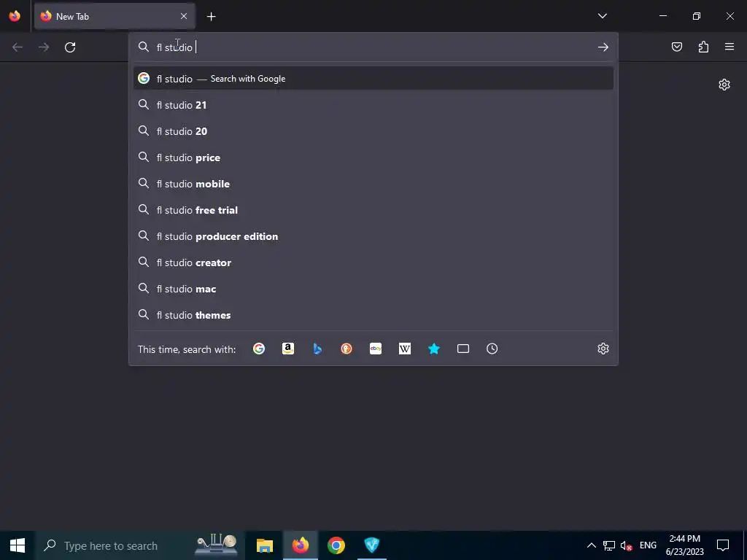The image size is (747, 560).
Task: Open Firefox application menu
Action: click(729, 47)
